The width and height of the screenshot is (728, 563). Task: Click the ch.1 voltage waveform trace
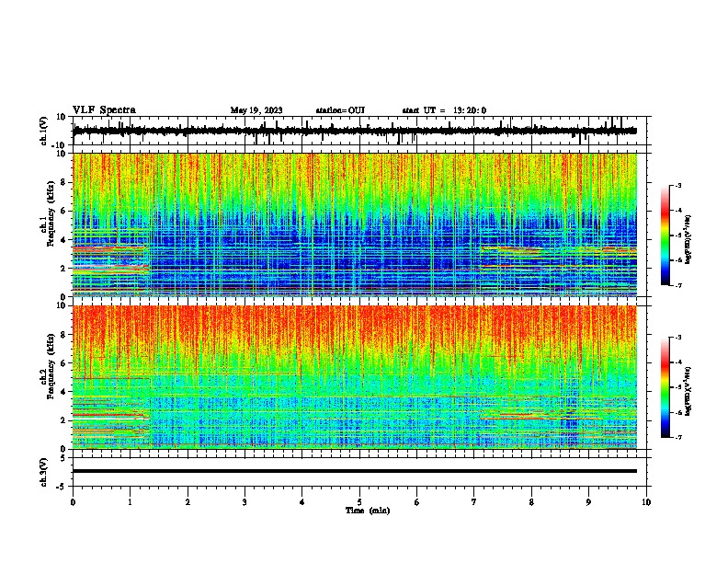[x=354, y=131]
